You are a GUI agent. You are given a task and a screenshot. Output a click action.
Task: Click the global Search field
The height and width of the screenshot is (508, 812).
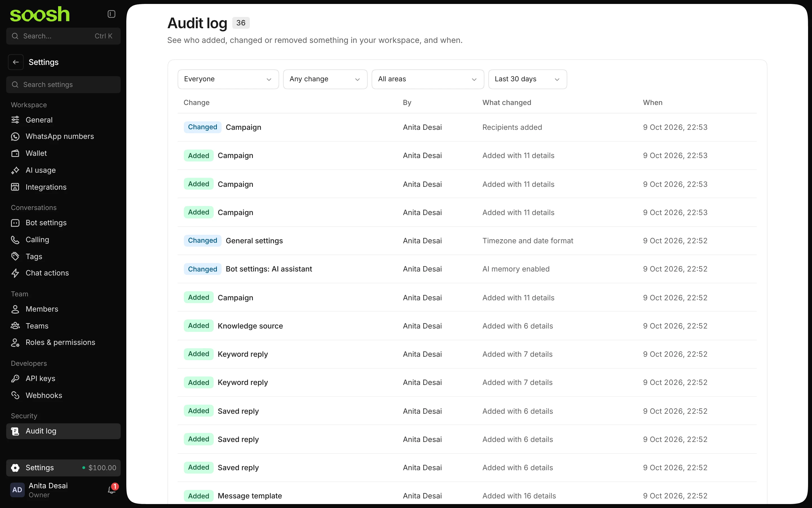point(63,36)
